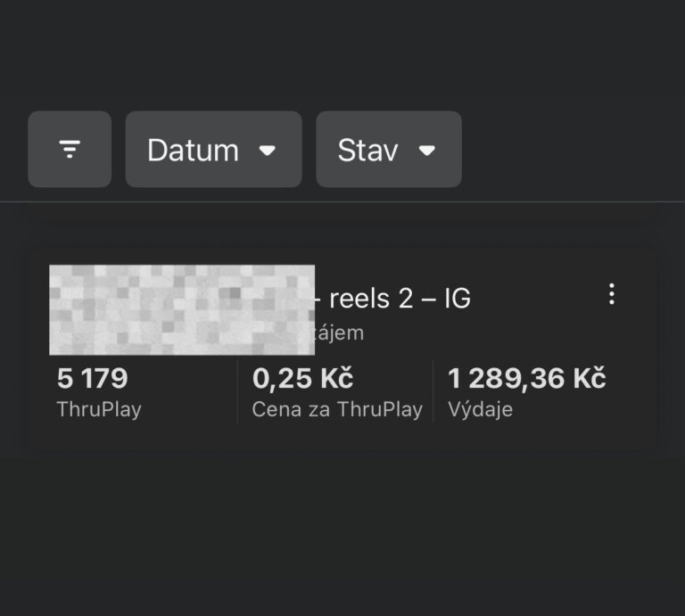685x616 pixels.
Task: Click empty header area above filter buttons
Action: click(x=342, y=53)
